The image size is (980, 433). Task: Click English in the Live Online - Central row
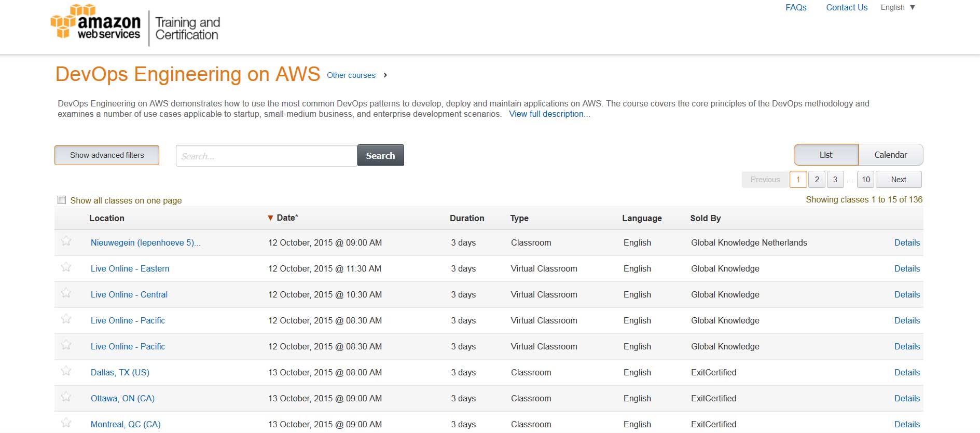(x=637, y=294)
